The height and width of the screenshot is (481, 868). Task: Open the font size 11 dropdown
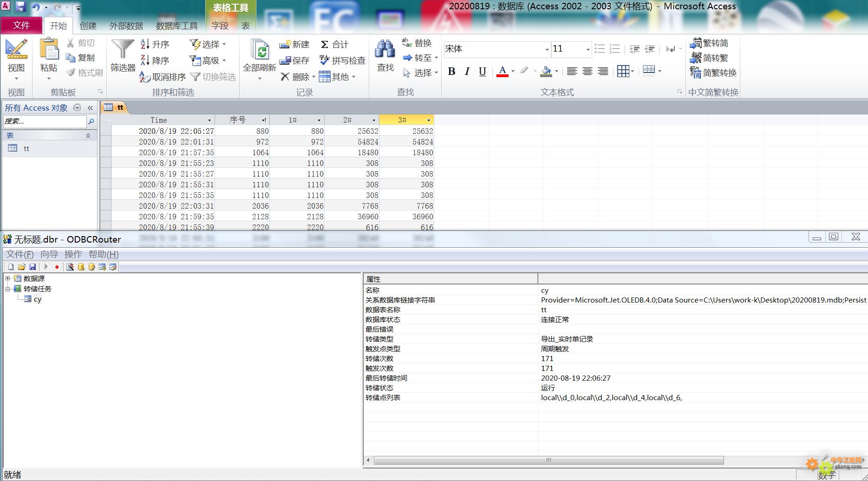[x=588, y=49]
